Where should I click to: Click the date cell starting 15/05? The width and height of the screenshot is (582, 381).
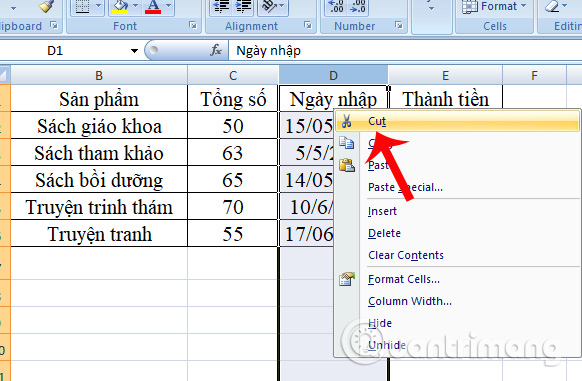[x=307, y=126]
